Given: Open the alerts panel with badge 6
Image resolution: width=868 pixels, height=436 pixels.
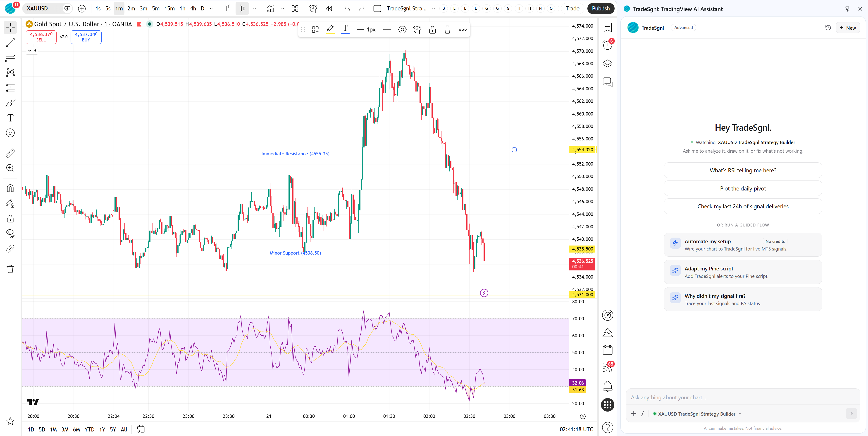Looking at the screenshot, I should point(608,45).
